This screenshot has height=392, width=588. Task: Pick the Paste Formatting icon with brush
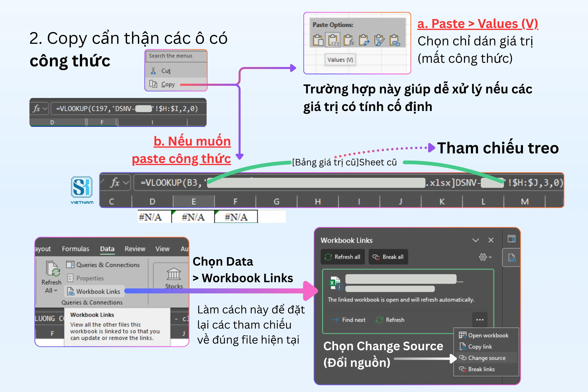pyautogui.click(x=379, y=40)
